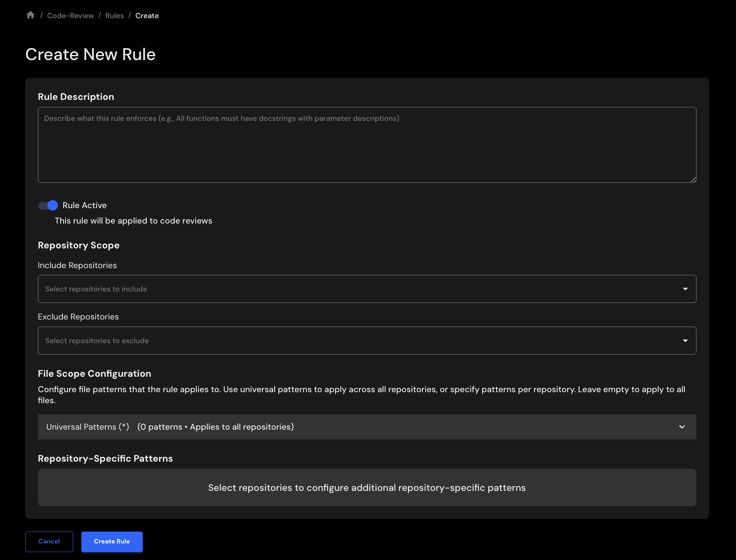Click the "Rule Active" label text

(x=85, y=205)
